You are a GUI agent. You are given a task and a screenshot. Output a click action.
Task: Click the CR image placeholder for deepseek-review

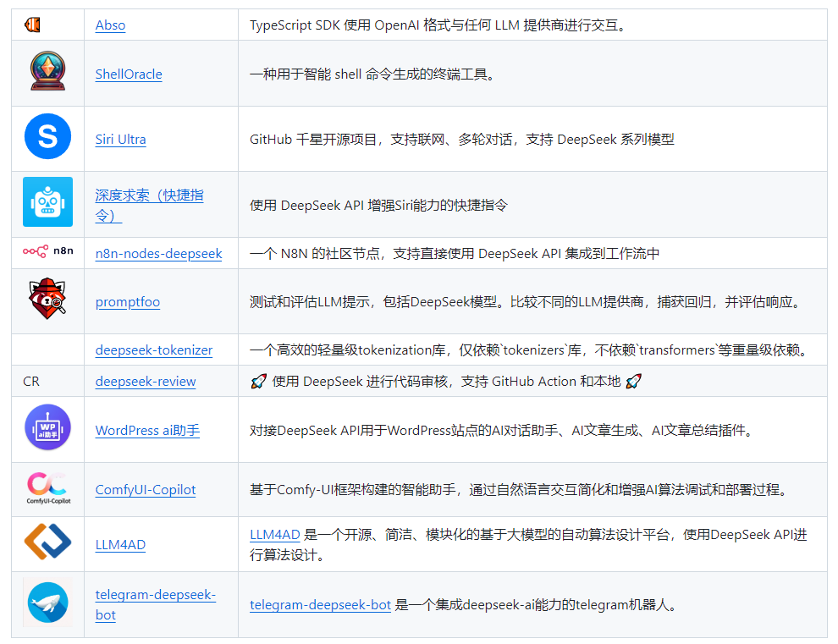[31, 381]
